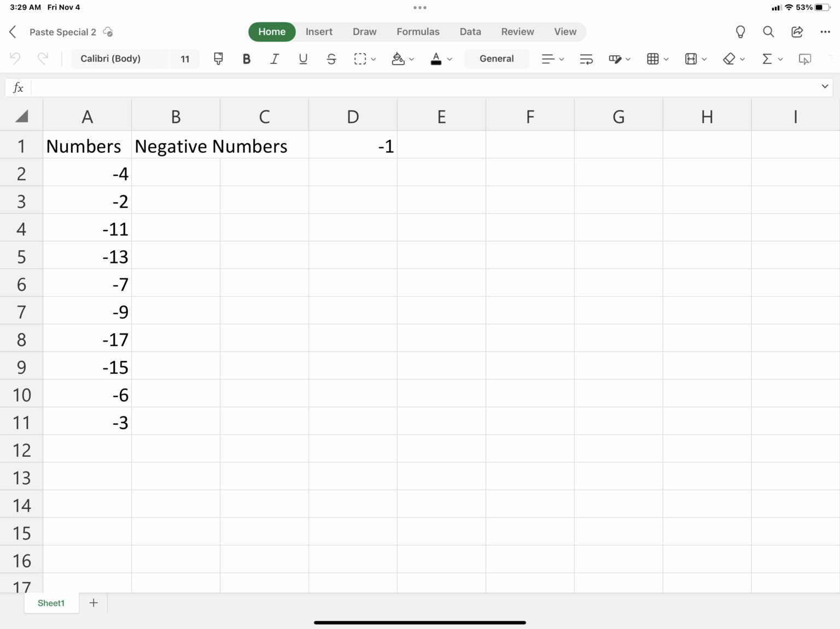
Task: Click the red Font Color swatch
Action: (x=437, y=62)
